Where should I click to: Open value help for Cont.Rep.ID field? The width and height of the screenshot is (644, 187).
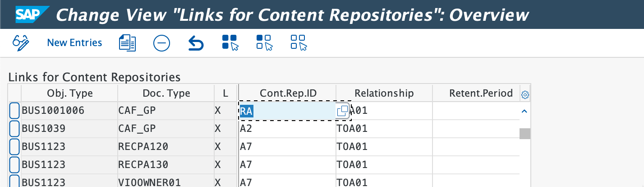342,111
